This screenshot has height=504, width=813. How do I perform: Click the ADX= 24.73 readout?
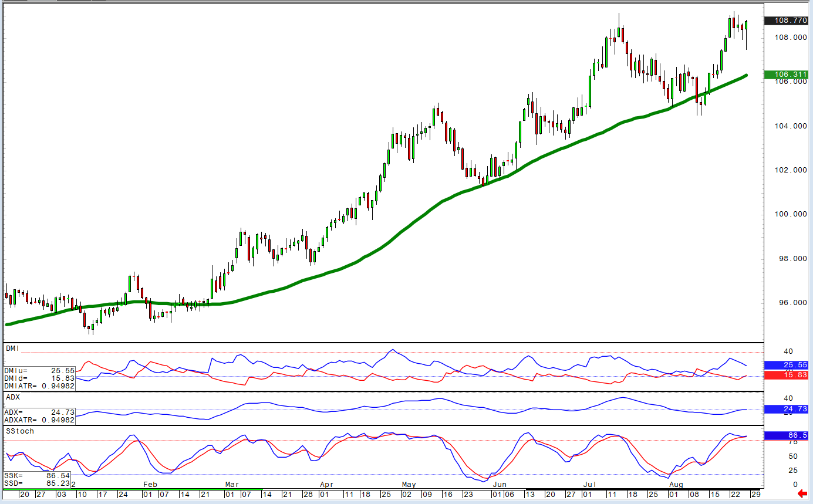(x=39, y=412)
